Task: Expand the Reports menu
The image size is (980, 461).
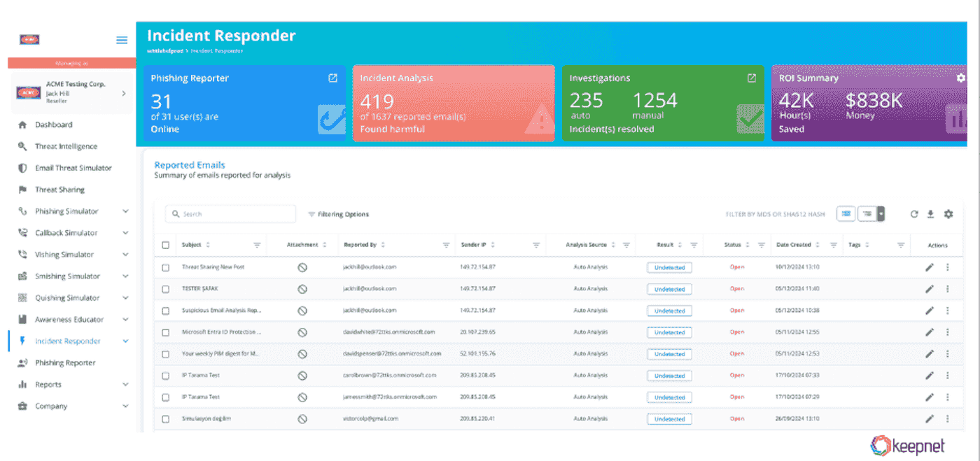Action: click(125, 385)
